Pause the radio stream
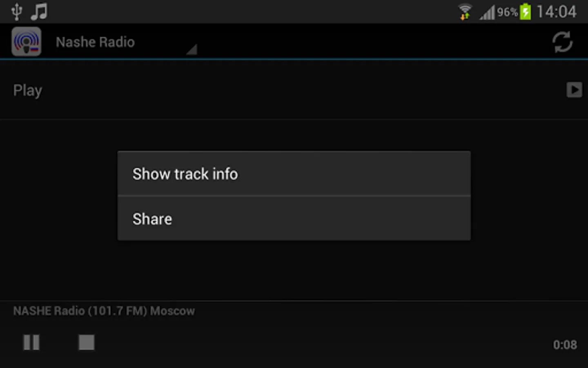The image size is (588, 368). tap(31, 342)
